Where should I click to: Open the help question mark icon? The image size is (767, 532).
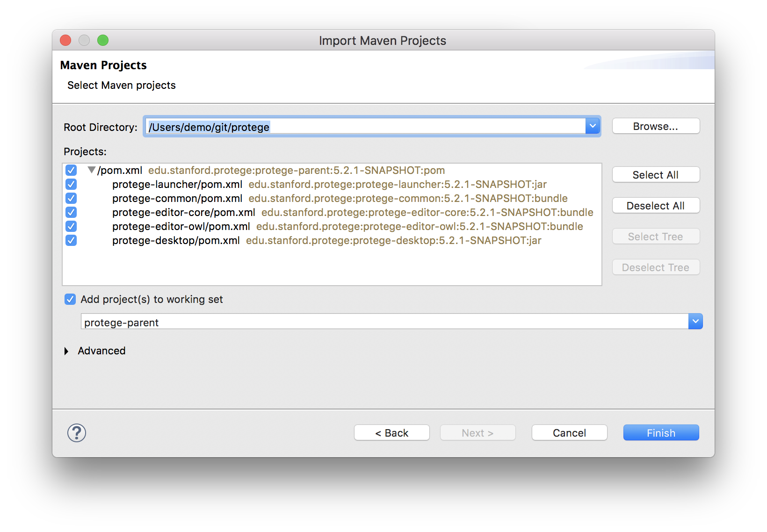[77, 433]
